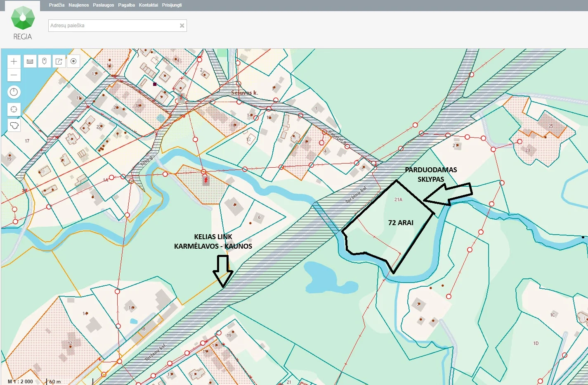Viewport: 588px width, 385px height.
Task: Zoom in with the plus button
Action: tap(14, 61)
